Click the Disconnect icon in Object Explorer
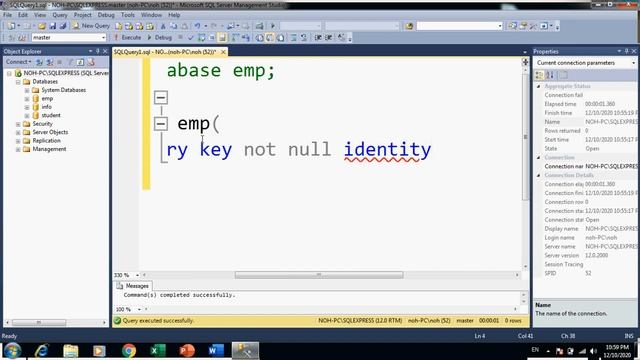Image resolution: width=640 pixels, height=360 pixels. pos(49,62)
